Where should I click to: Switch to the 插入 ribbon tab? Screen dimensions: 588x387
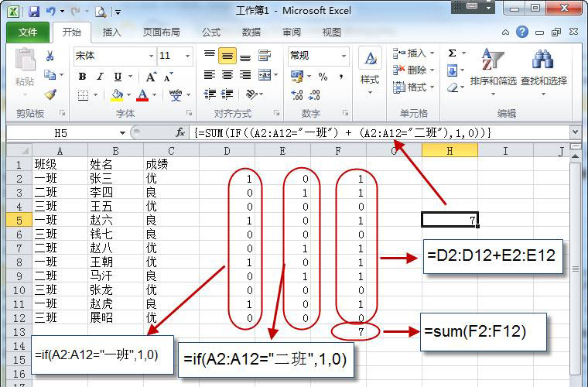tap(111, 33)
